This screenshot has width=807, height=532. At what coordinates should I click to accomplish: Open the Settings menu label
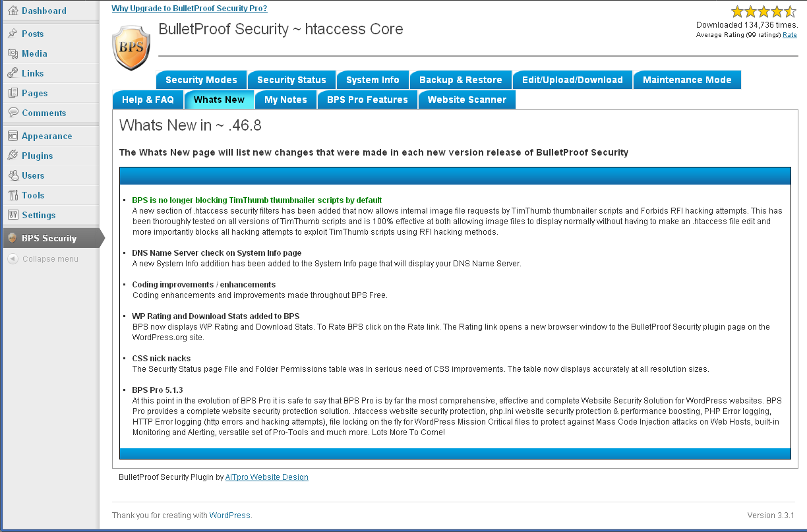39,215
